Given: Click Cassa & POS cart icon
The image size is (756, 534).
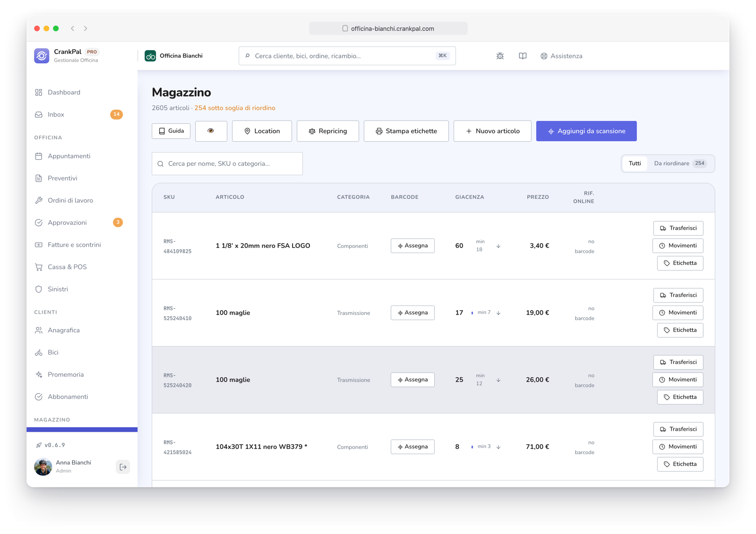Looking at the screenshot, I should pyautogui.click(x=39, y=267).
